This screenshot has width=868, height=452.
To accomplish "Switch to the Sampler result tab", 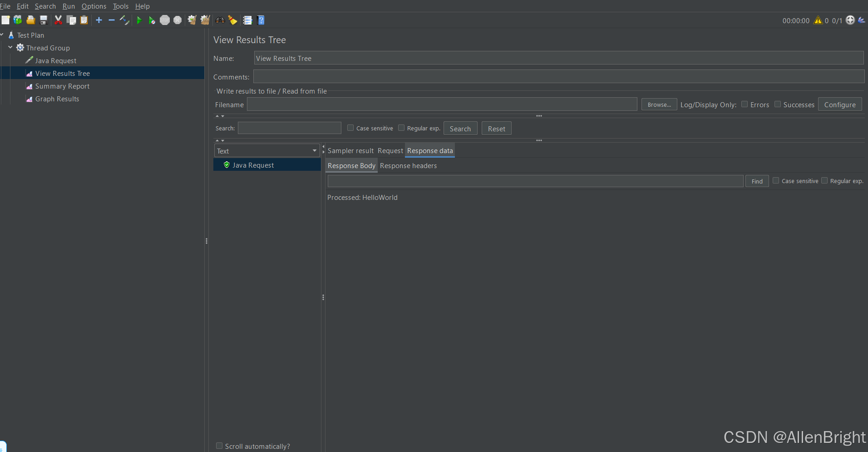I will pyautogui.click(x=350, y=151).
